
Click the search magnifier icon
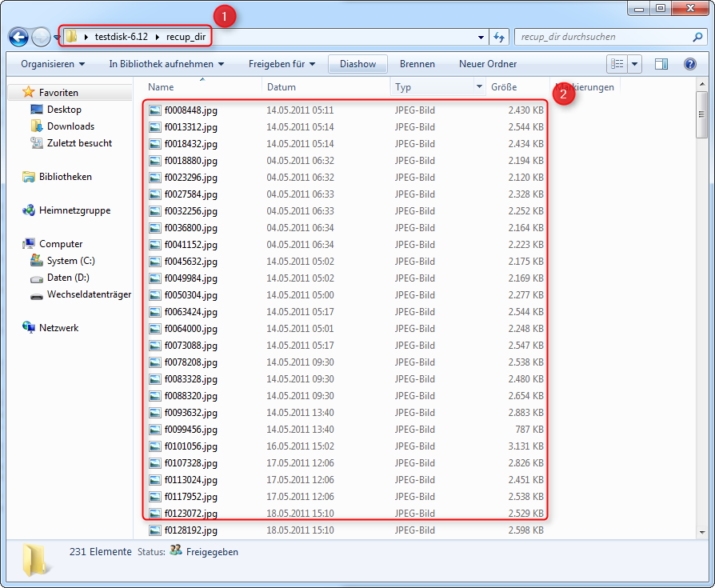(x=697, y=37)
